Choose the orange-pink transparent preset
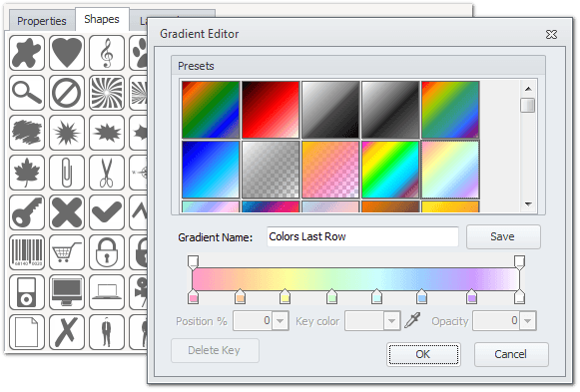The height and width of the screenshot is (392, 580). click(x=330, y=170)
